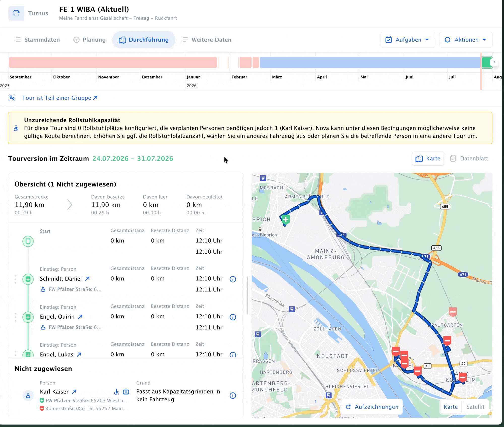Expand the Aufgaben dropdown
The image size is (504, 427).
[407, 40]
